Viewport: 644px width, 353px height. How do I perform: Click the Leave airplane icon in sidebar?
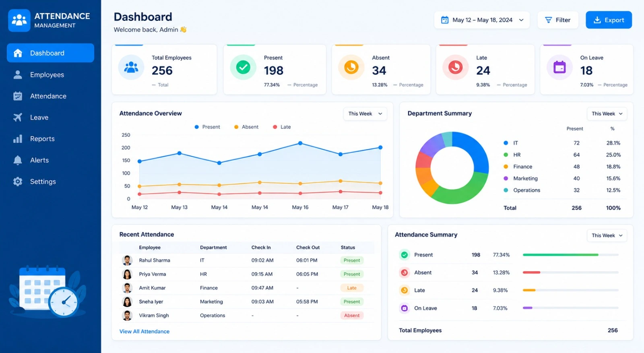[x=18, y=117]
